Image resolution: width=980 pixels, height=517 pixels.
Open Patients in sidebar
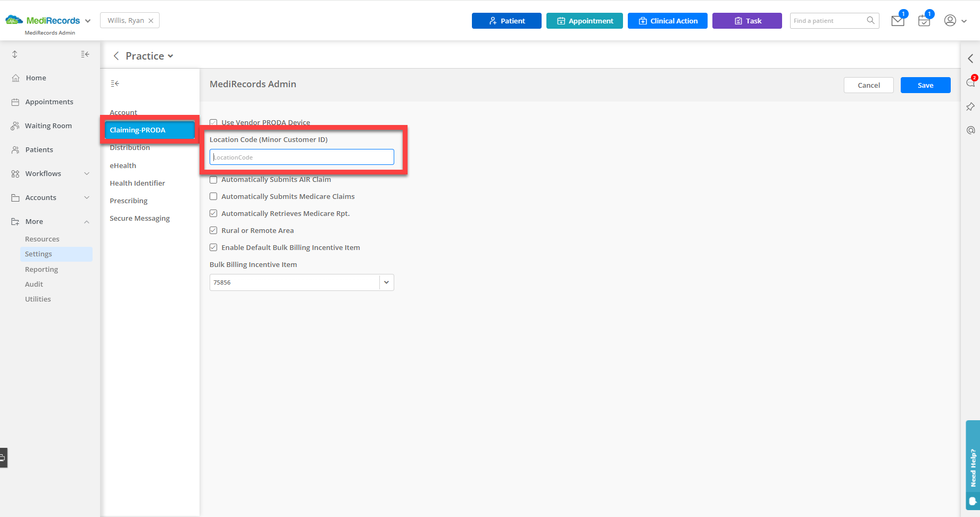(39, 149)
